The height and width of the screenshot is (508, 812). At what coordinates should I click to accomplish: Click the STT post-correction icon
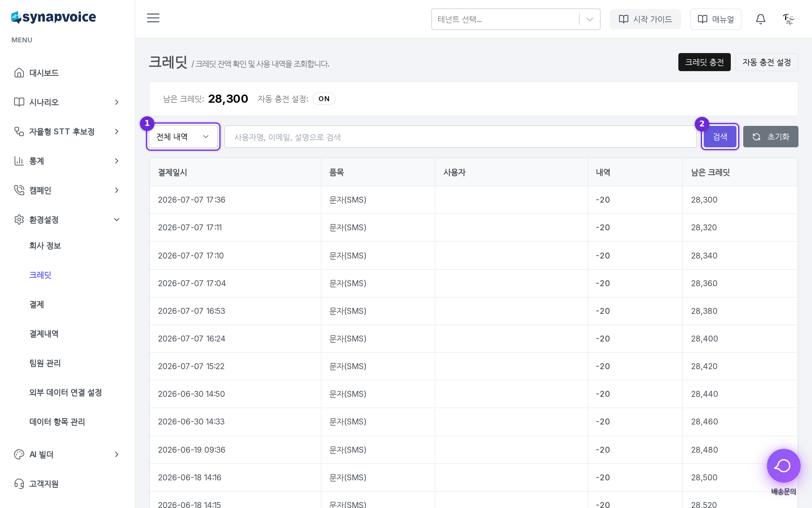[19, 131]
